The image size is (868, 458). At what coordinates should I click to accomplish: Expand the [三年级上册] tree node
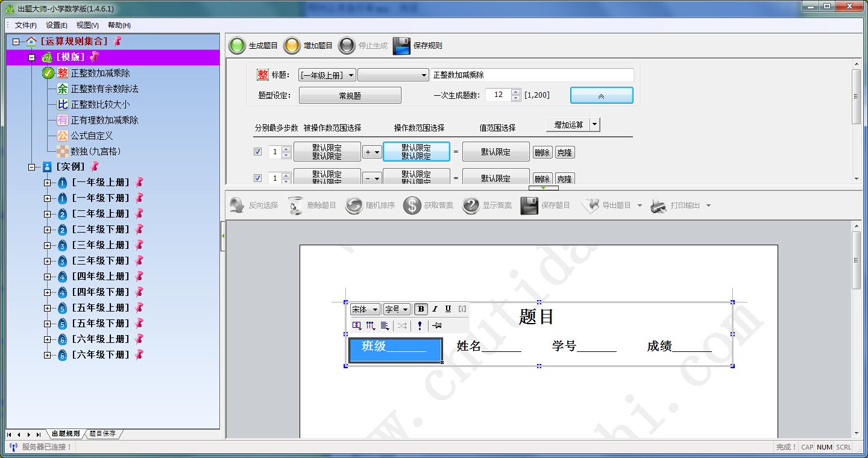[48, 245]
